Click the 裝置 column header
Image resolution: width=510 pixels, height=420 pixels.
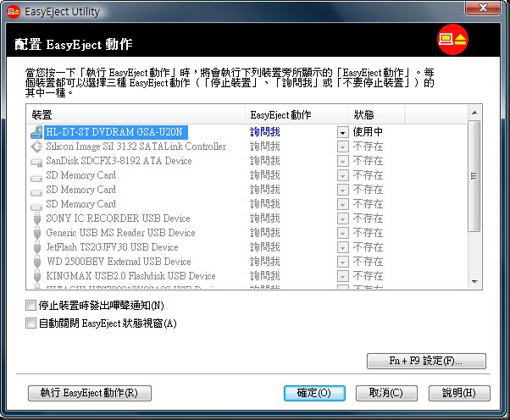click(136, 115)
